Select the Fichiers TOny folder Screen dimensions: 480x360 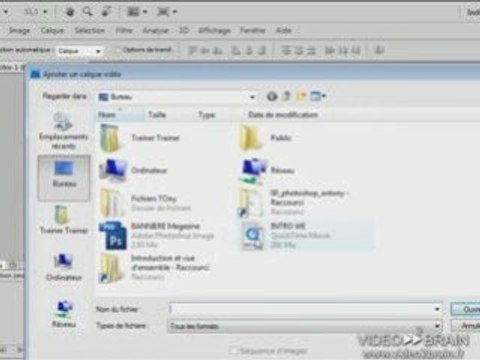click(145, 203)
